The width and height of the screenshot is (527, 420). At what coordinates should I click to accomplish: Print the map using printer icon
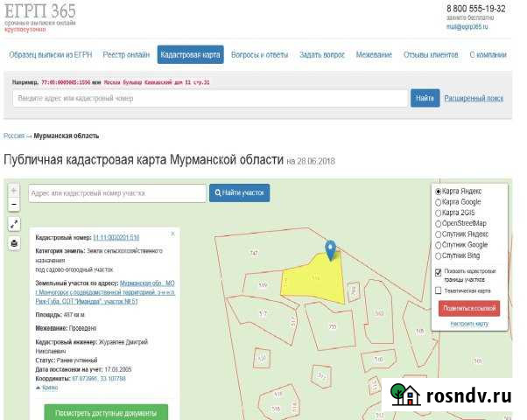(x=14, y=243)
